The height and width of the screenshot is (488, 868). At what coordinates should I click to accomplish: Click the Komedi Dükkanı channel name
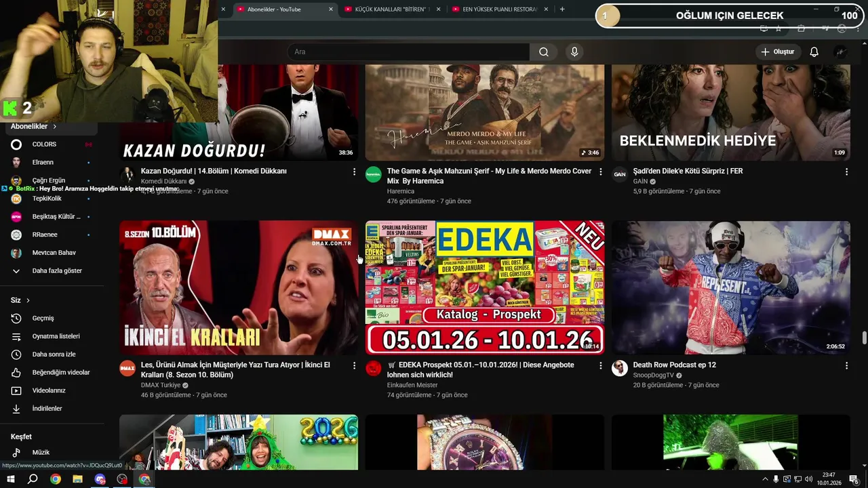coord(163,182)
